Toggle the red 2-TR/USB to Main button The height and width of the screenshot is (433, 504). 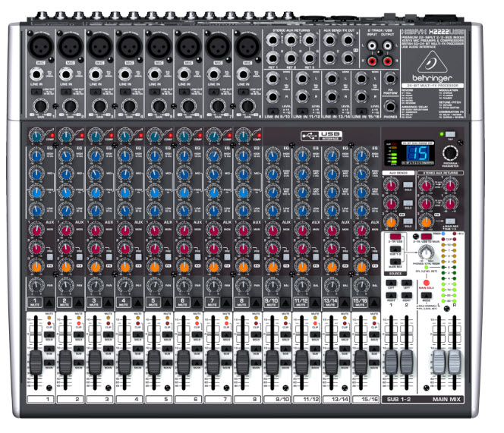tap(427, 237)
